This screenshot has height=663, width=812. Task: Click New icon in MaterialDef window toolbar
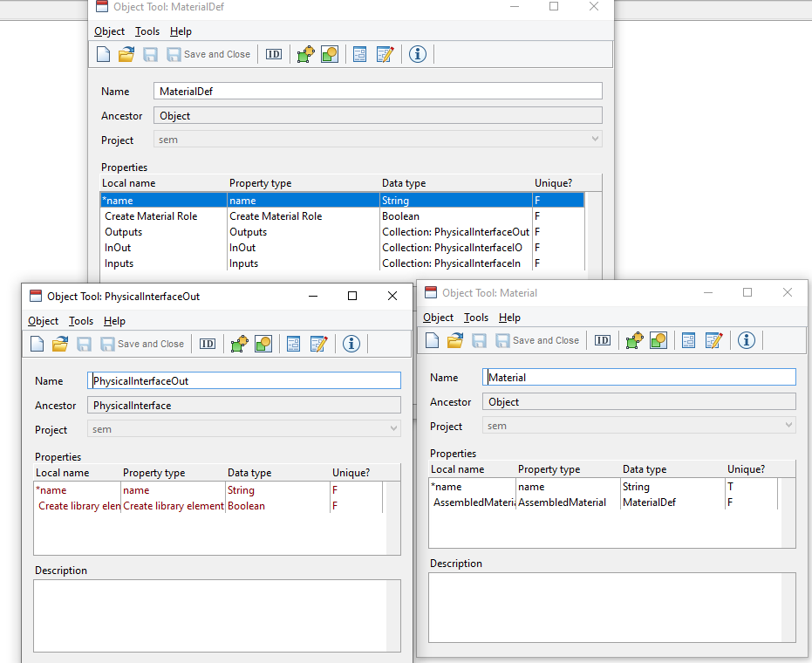point(103,54)
